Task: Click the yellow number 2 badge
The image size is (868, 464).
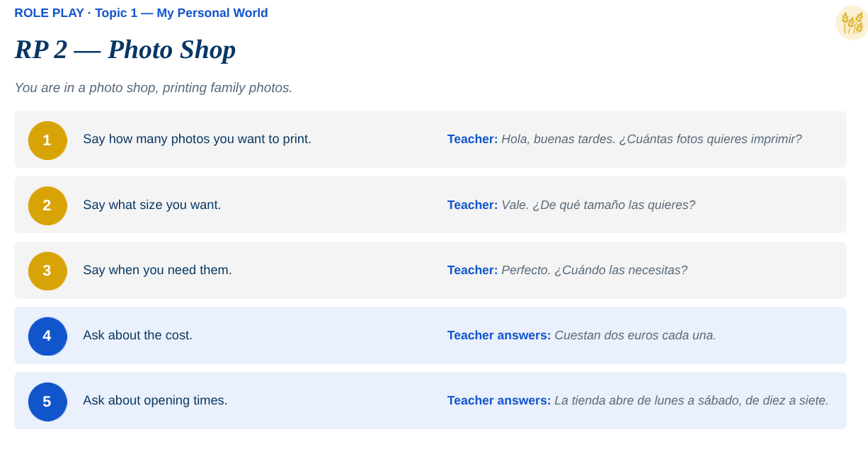Action: click(47, 205)
